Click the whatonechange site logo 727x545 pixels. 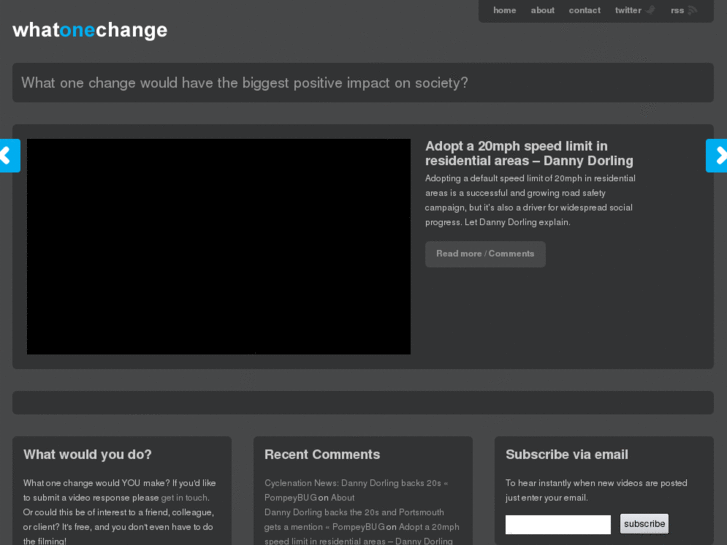tap(90, 30)
